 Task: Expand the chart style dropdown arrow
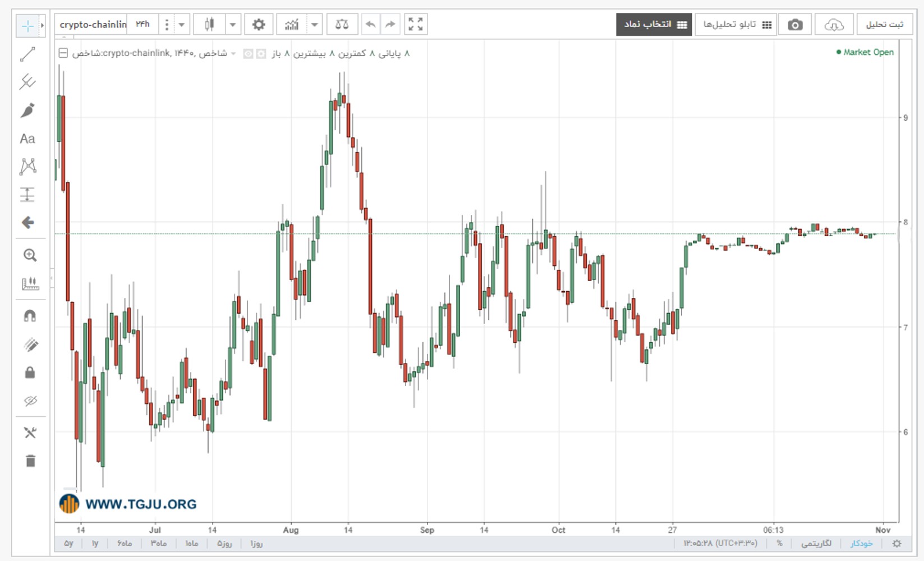tap(233, 25)
